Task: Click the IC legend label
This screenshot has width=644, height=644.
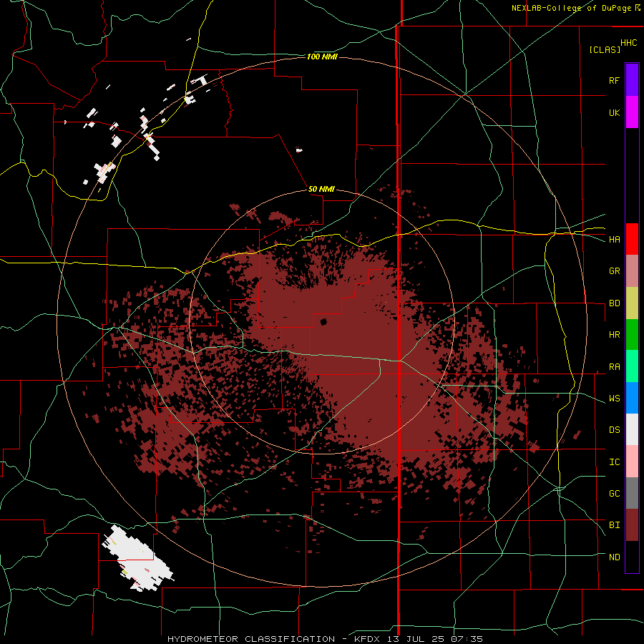Action: click(614, 462)
